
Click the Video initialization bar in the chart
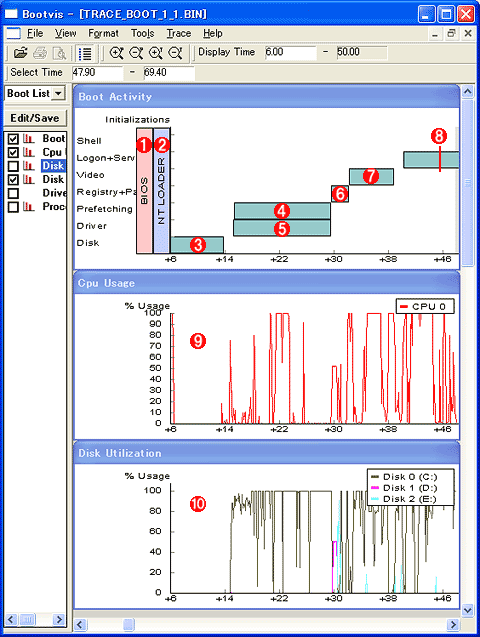point(371,177)
